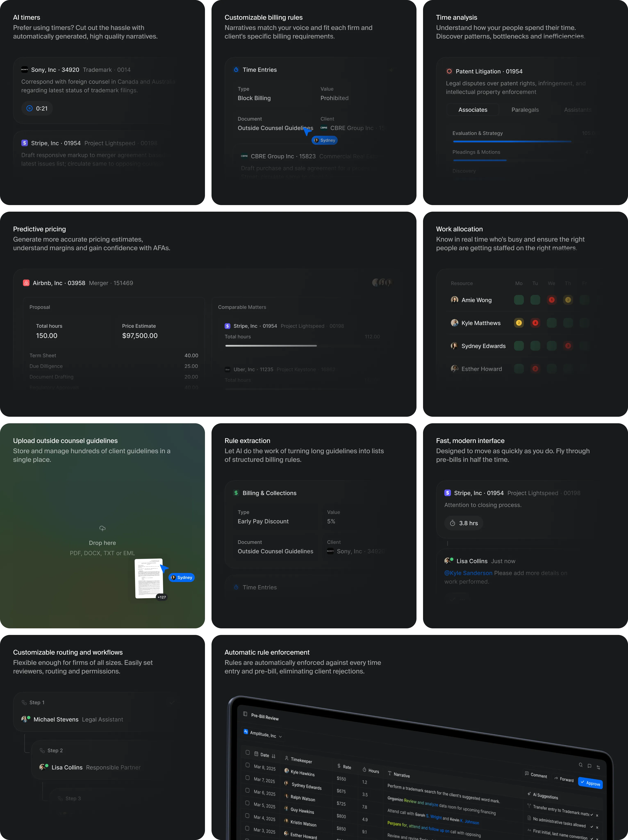Click the cloud upload icon above Drop here

tap(102, 528)
